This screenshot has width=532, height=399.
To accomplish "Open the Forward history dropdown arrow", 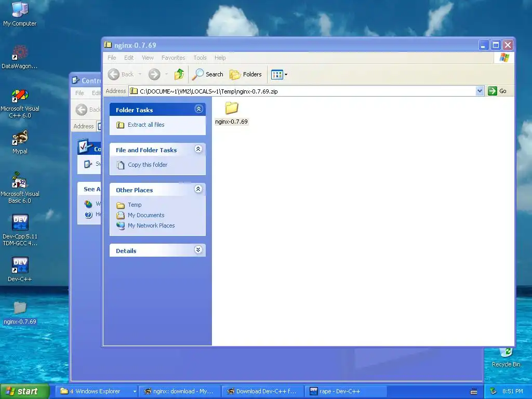I will [x=166, y=74].
